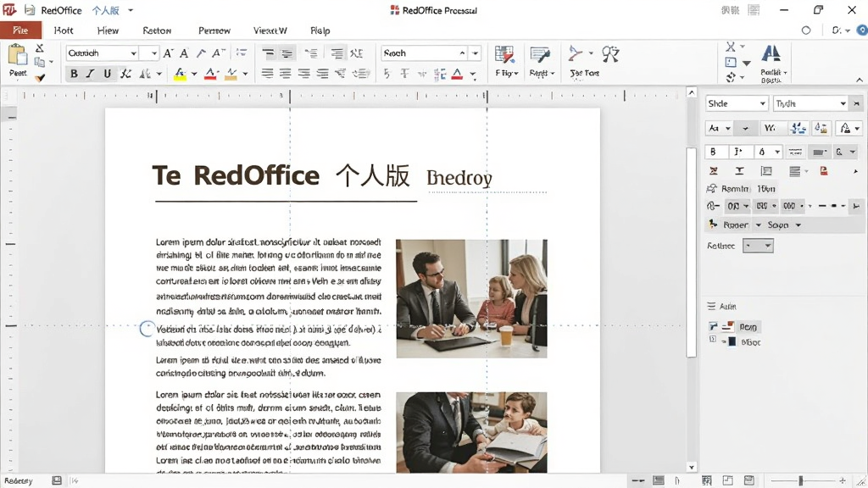Click the 'RedOffice' document heading

point(256,175)
